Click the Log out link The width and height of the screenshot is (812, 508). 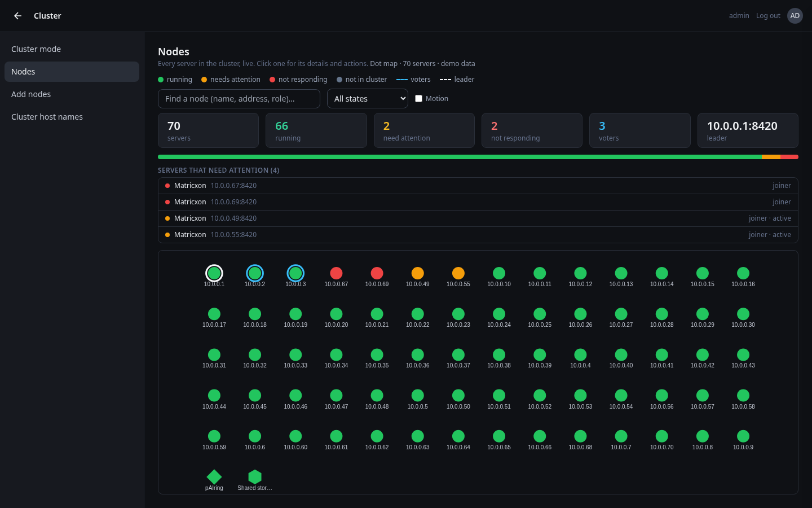[768, 16]
